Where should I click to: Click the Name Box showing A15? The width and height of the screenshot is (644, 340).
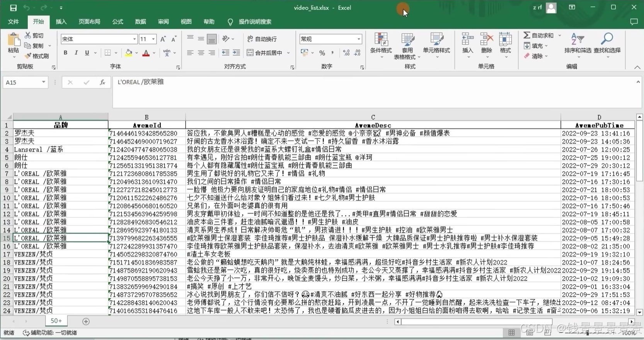[x=25, y=82]
